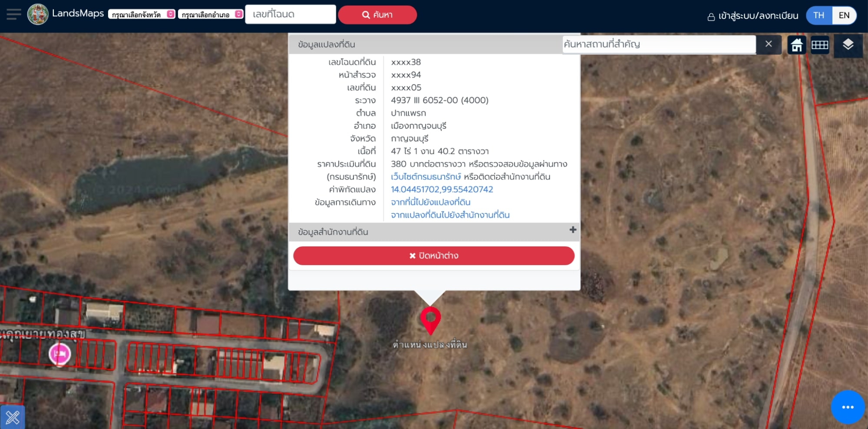Switch language to EN

click(844, 16)
